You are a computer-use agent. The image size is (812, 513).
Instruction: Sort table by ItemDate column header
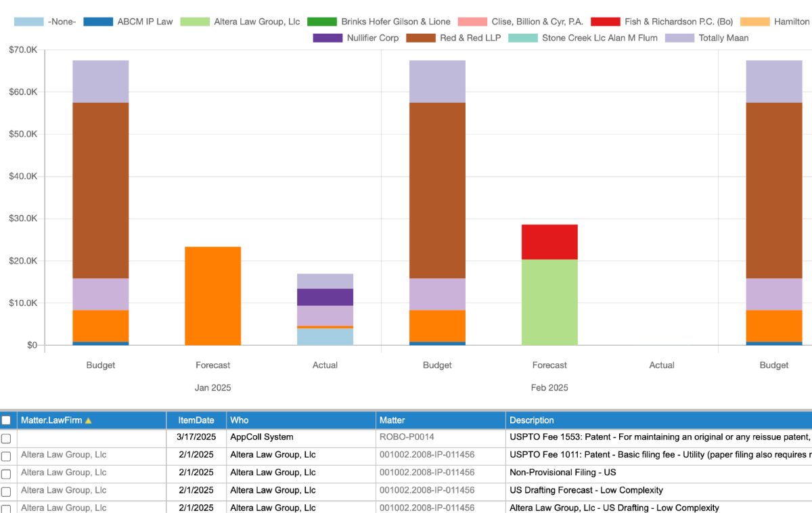196,420
